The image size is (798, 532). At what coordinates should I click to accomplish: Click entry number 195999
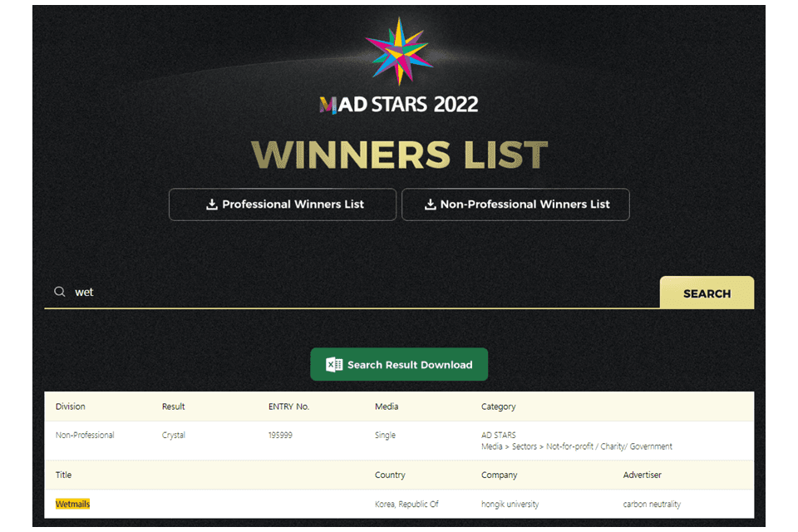pyautogui.click(x=280, y=436)
